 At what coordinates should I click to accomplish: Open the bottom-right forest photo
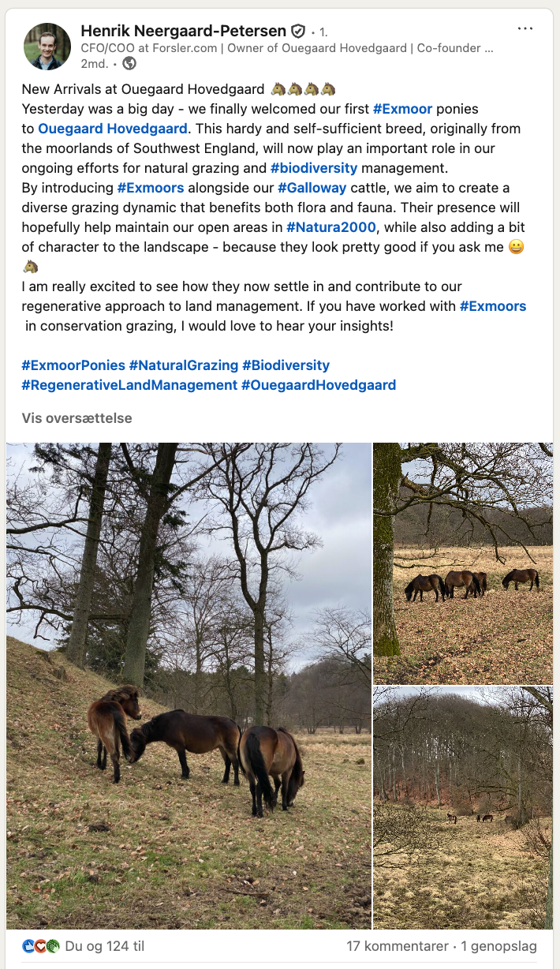coord(463,808)
